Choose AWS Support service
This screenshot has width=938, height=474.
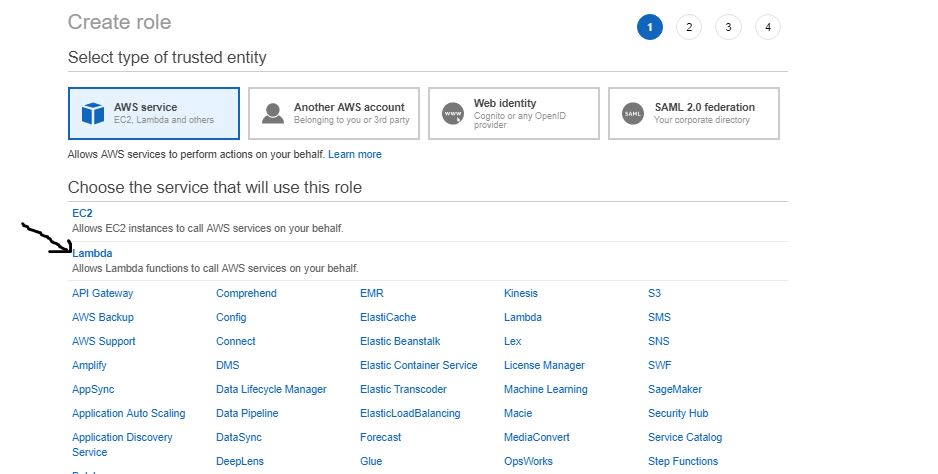pos(103,341)
